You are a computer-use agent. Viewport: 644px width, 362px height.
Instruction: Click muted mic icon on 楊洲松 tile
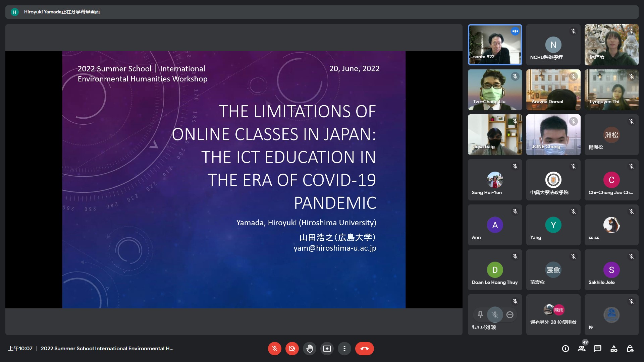[x=632, y=121]
